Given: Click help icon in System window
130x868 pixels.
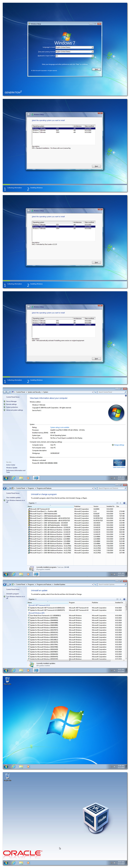Looking at the screenshot, I should [x=126, y=396].
